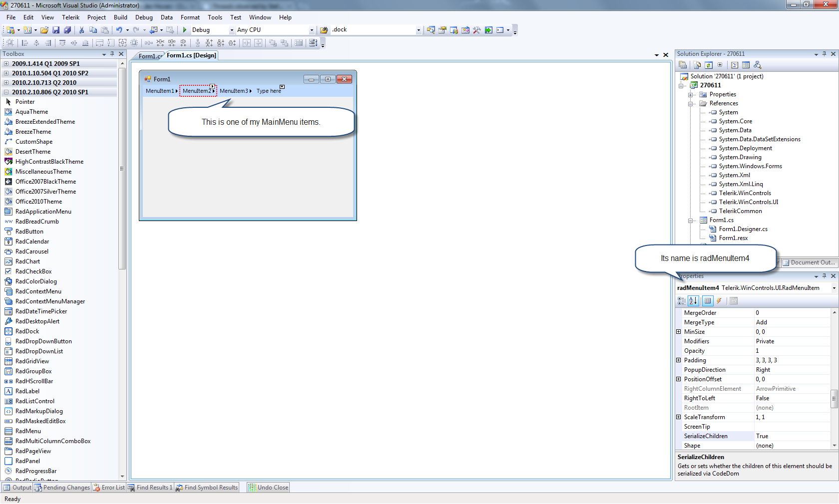839x504 pixels.
Task: Save the current file via floppy icon
Action: click(x=56, y=30)
